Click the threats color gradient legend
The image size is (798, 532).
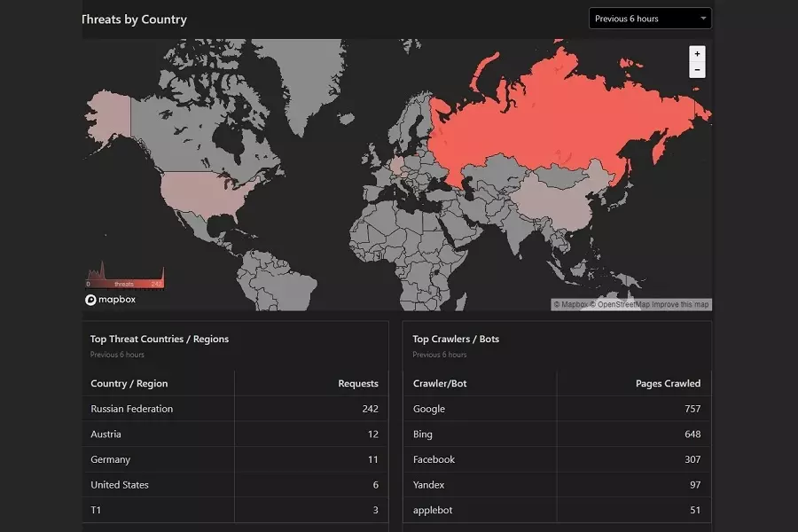(124, 284)
